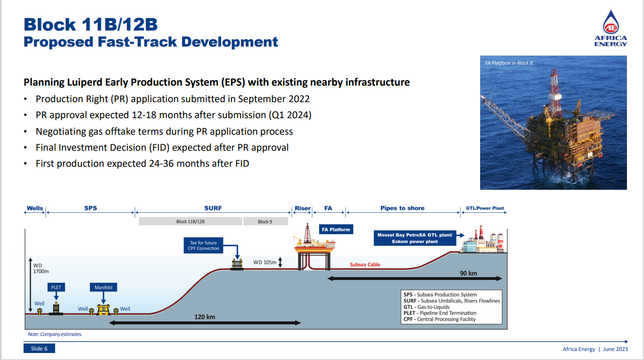This screenshot has height=360, width=644.
Task: Select the gray 'Block 11B/12B' section bar
Action: coord(190,221)
